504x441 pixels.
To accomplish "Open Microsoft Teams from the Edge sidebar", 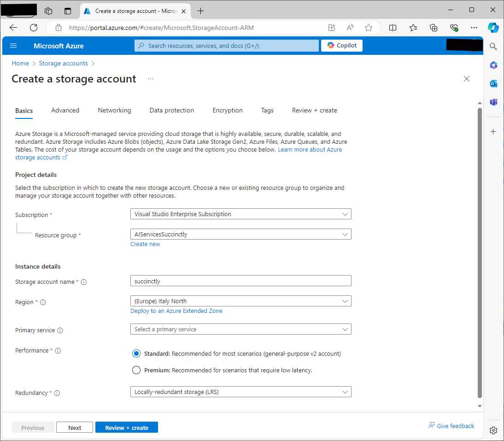I will [493, 102].
